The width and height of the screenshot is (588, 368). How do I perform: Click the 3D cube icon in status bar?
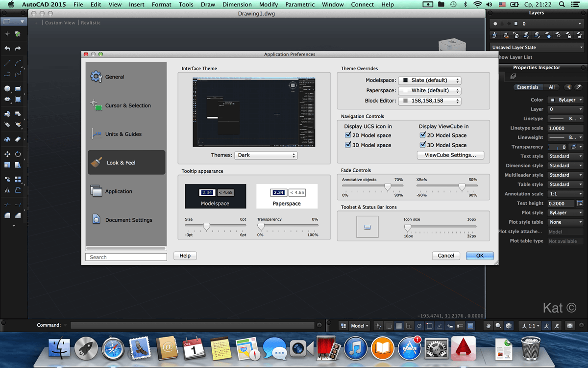click(x=509, y=325)
